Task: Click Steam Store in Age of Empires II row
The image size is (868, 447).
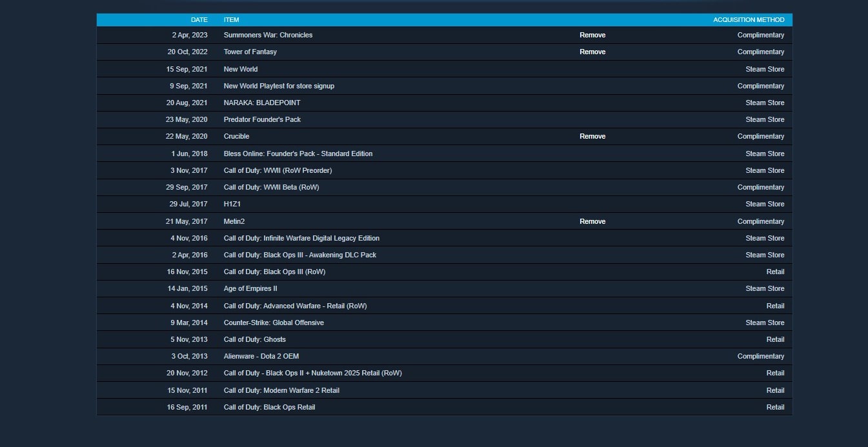Action: point(765,288)
